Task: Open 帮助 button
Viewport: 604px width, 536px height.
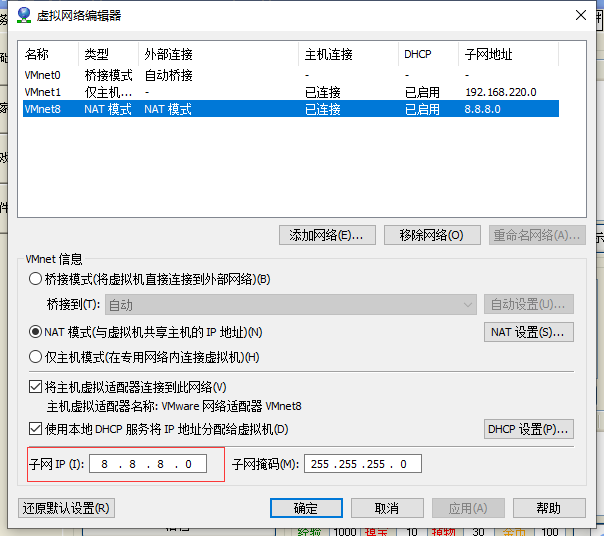Action: [x=549, y=508]
